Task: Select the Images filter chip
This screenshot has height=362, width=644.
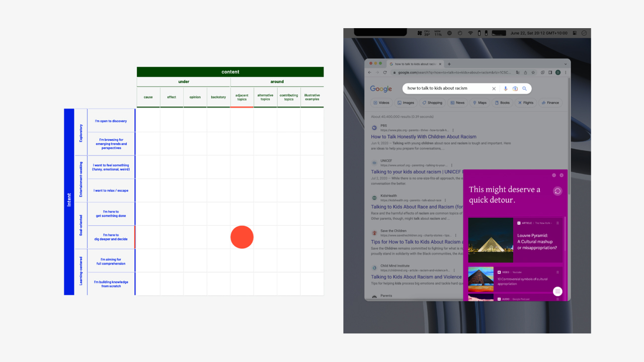Action: 406,103
